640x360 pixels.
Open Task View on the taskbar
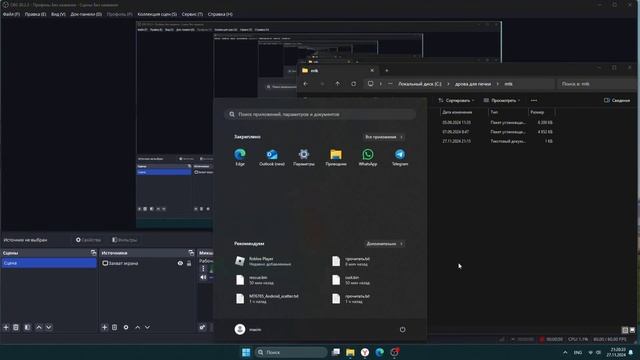(x=336, y=352)
